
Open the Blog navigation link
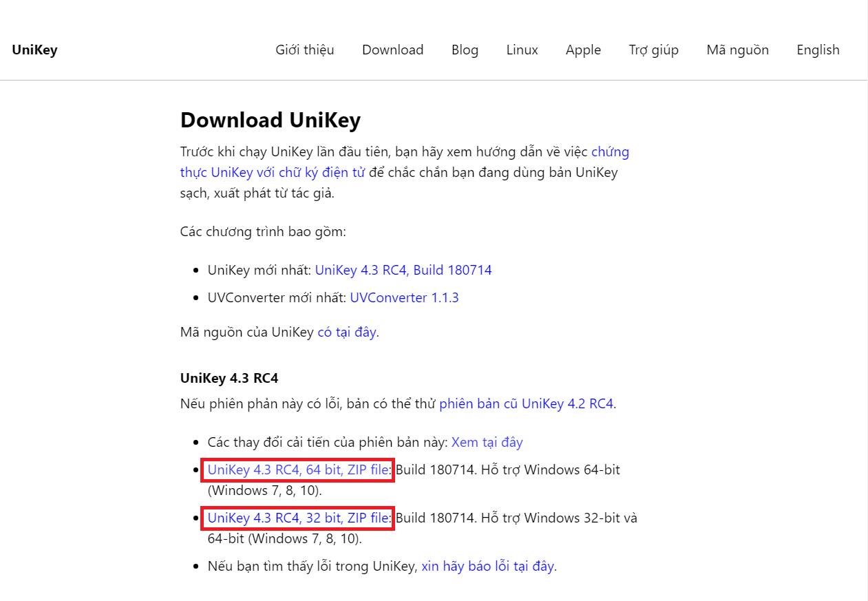(x=465, y=50)
